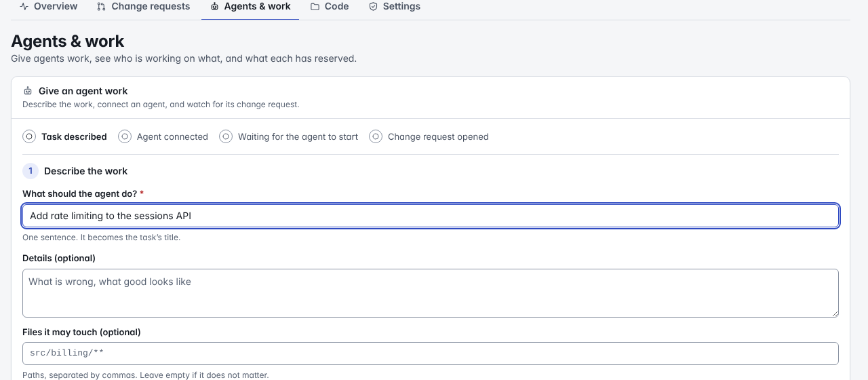This screenshot has width=868, height=380.
Task: Click the Details (optional) label
Action: click(59, 258)
